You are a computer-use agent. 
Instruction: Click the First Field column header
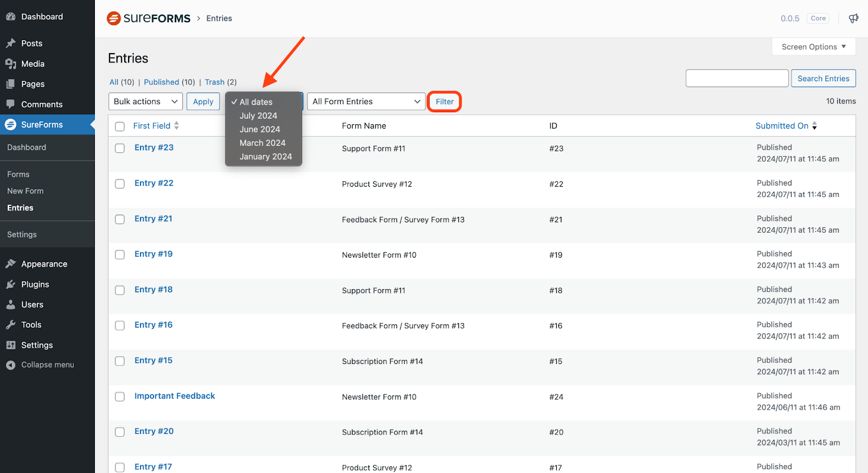(152, 126)
